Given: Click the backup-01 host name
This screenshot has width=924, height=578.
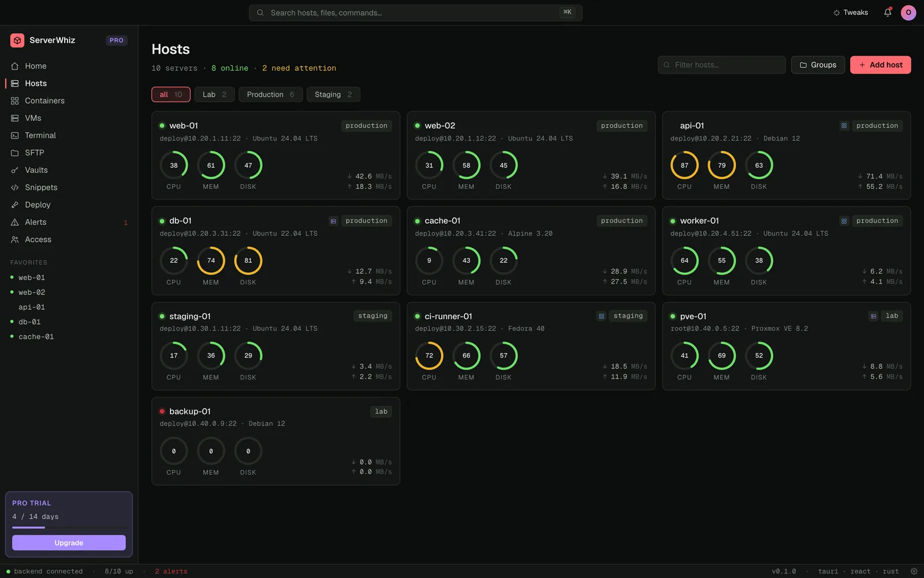Looking at the screenshot, I should tap(190, 412).
